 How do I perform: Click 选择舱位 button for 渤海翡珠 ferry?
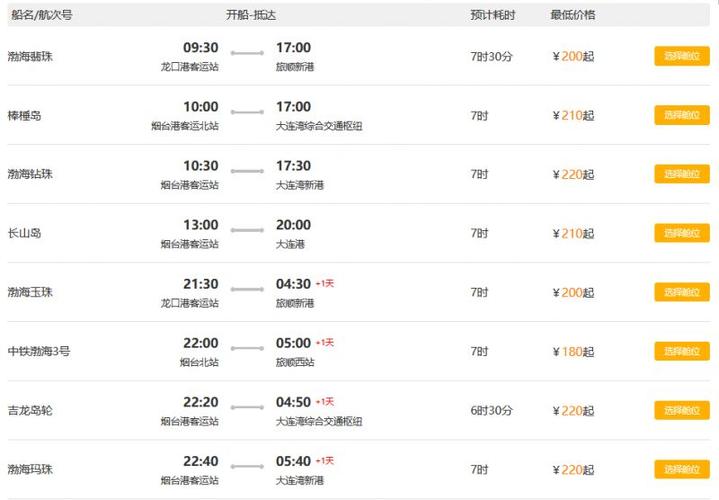[682, 56]
